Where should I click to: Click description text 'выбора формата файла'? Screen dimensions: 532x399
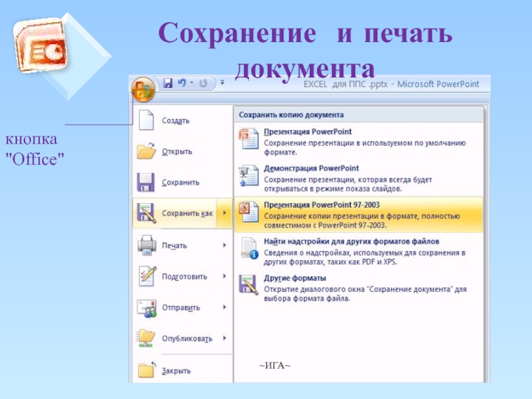pyautogui.click(x=307, y=299)
